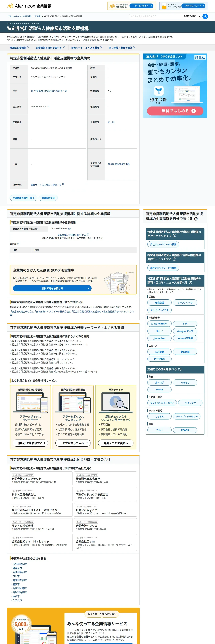This screenshot has height=644, width=215.
Task: Click the 情報提供窓口 button
Action: 48,198
